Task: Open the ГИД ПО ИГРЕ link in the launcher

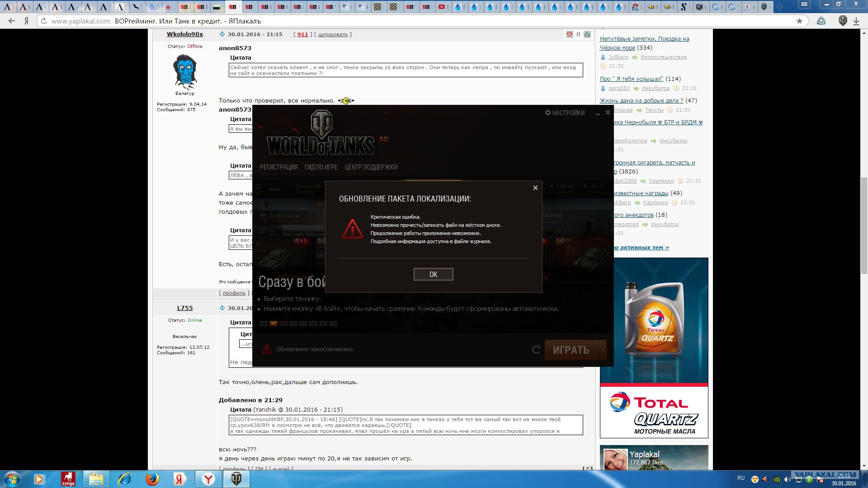Action: 321,167
